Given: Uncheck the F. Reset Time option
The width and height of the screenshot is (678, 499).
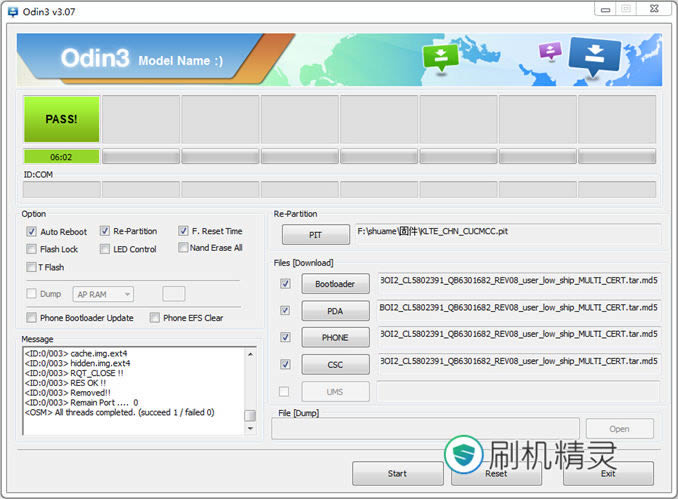Looking at the screenshot, I should [184, 231].
